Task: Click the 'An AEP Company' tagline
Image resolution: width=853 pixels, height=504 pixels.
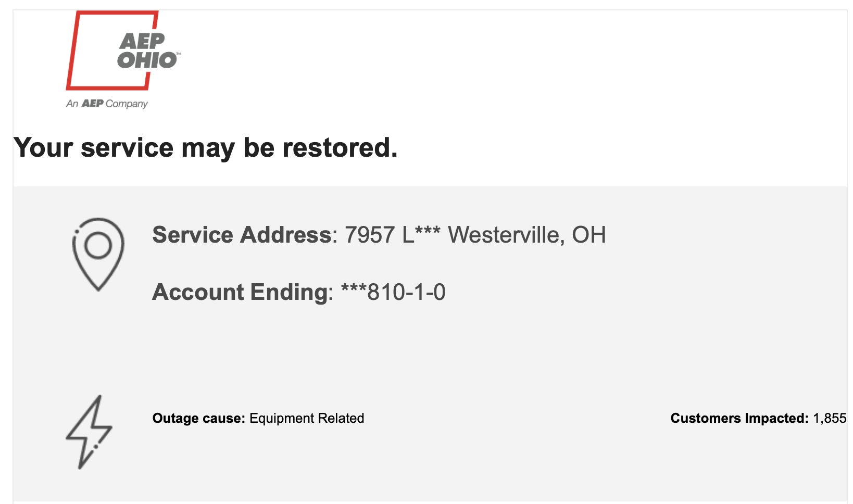Action: pyautogui.click(x=107, y=104)
